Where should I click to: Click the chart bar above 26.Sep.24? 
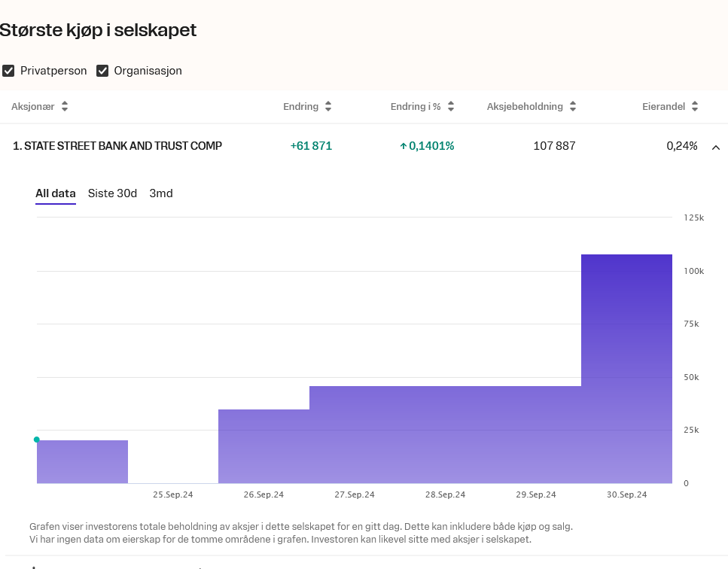[x=263, y=446]
